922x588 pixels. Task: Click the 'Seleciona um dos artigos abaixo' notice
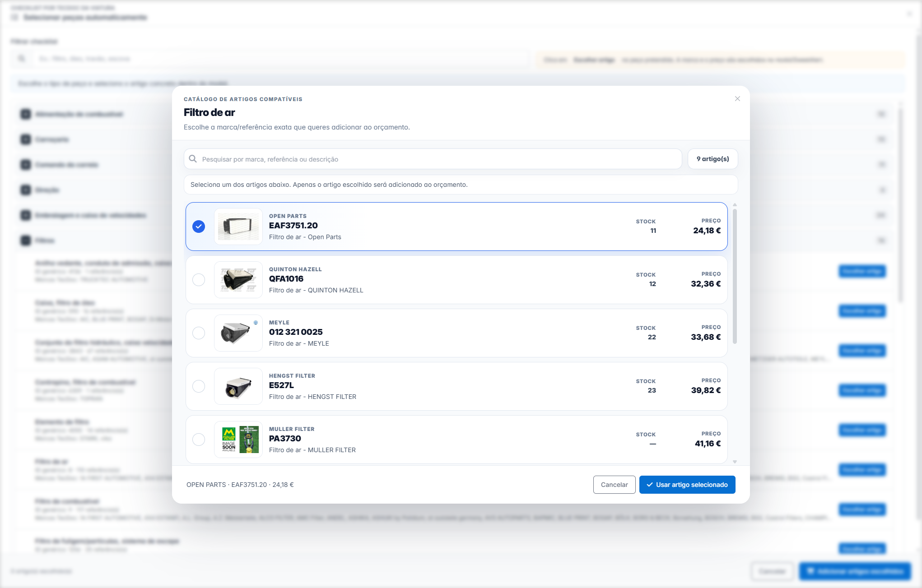pyautogui.click(x=461, y=185)
